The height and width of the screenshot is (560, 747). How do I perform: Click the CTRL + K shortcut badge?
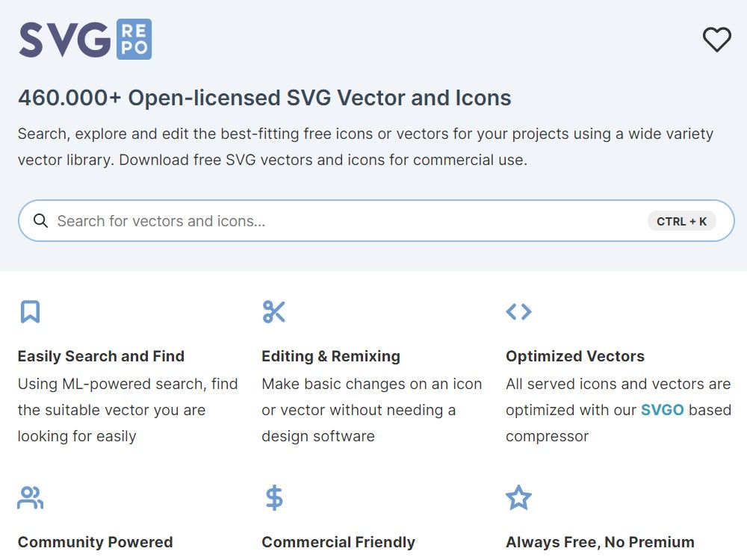pyautogui.click(x=681, y=221)
